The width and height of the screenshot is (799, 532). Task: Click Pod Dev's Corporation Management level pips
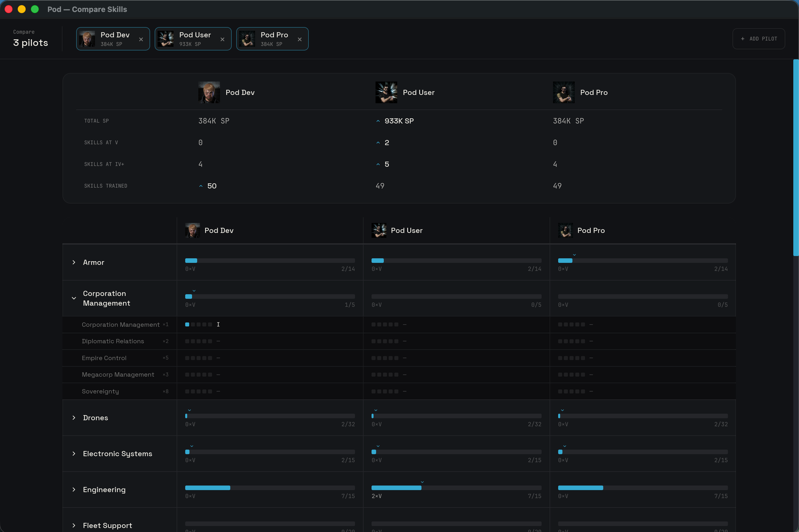(199, 325)
